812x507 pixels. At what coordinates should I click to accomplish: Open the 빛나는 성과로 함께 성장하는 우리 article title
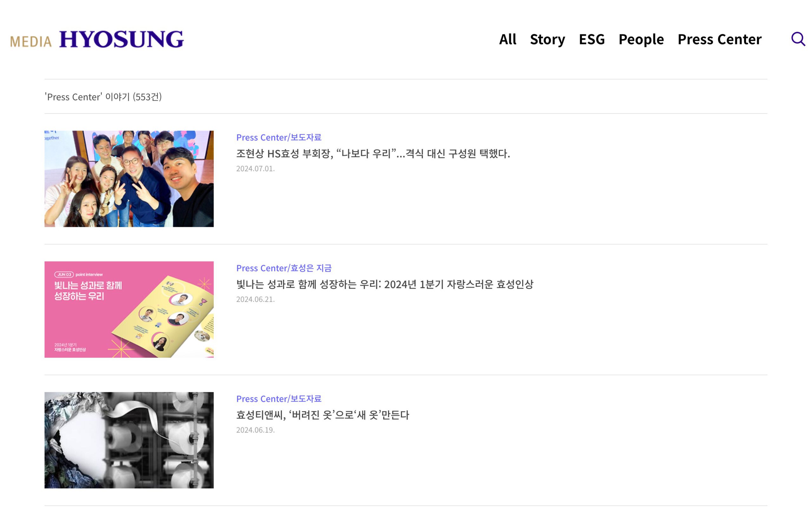click(x=384, y=284)
